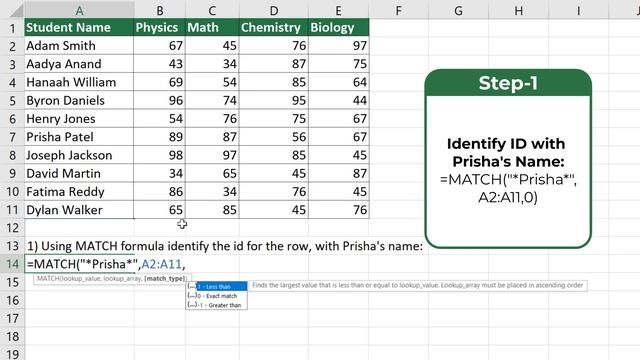This screenshot has height=360, width=640.
Task: Click Prisha Patel's Chemistry score 56
Action: pyautogui.click(x=274, y=137)
